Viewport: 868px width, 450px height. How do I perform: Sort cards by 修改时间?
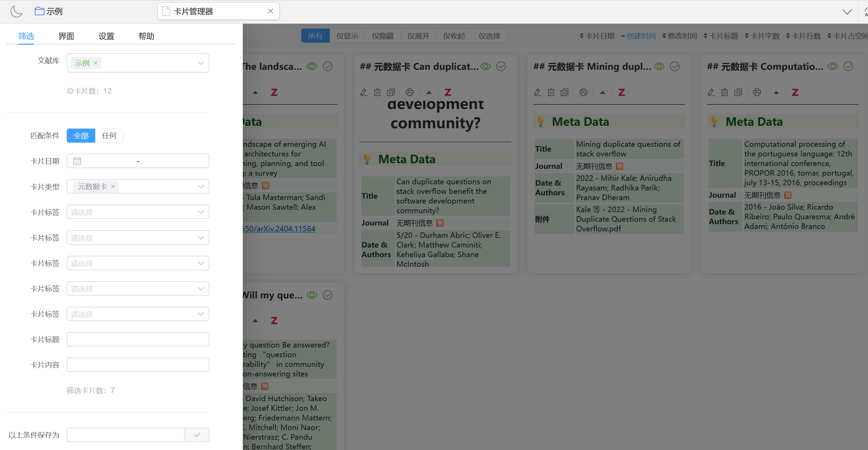pyautogui.click(x=680, y=36)
